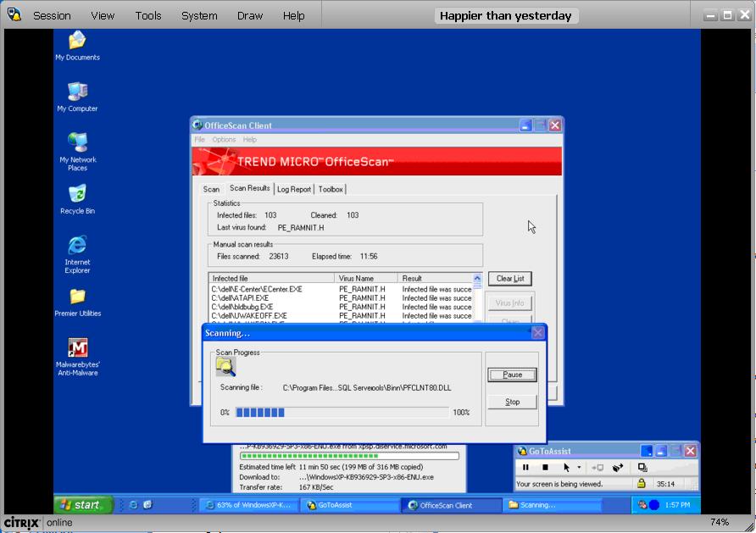Switch to the Toolbox tab
Viewport: 756px width, 533px height.
331,189
